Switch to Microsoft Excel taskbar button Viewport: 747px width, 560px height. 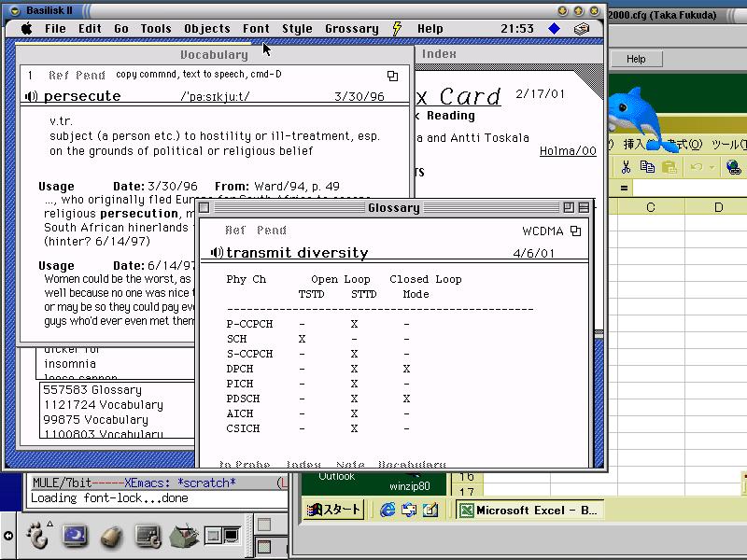click(x=528, y=510)
